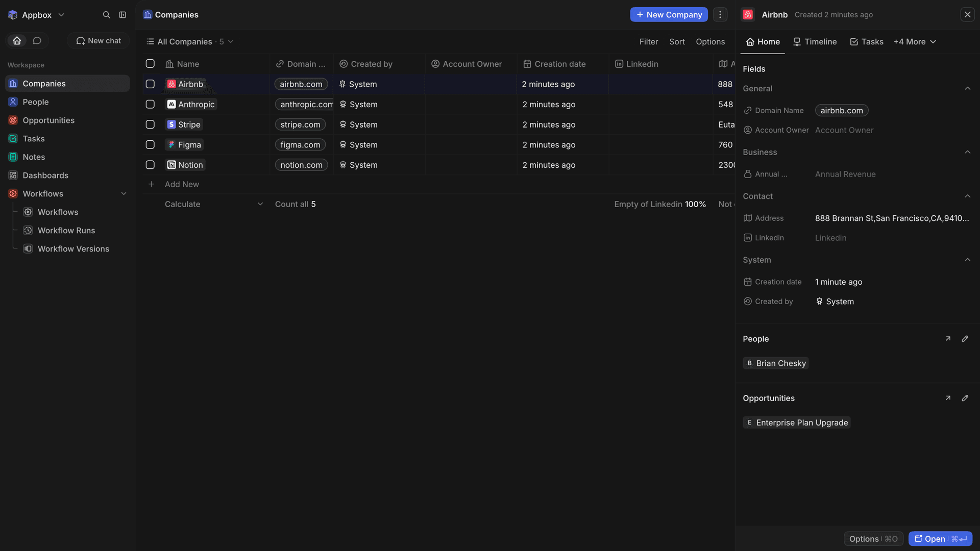Edit Opportunities relation with pencil icon
980x551 pixels.
(965, 398)
